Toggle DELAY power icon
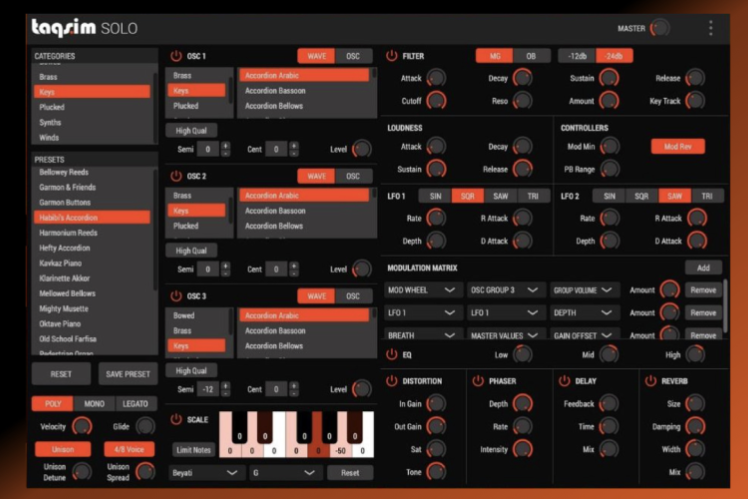 point(564,381)
